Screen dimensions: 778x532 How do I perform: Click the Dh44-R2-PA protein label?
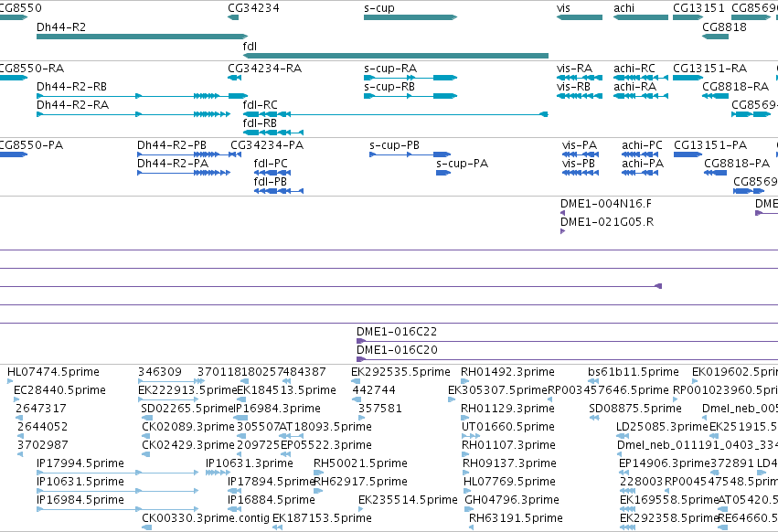[x=173, y=164]
